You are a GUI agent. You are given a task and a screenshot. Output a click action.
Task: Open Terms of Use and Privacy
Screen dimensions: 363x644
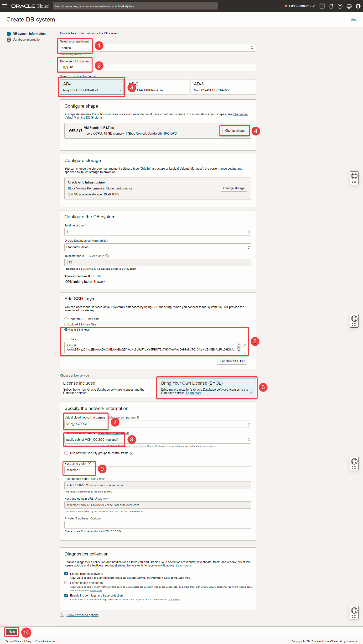[x=19, y=641]
